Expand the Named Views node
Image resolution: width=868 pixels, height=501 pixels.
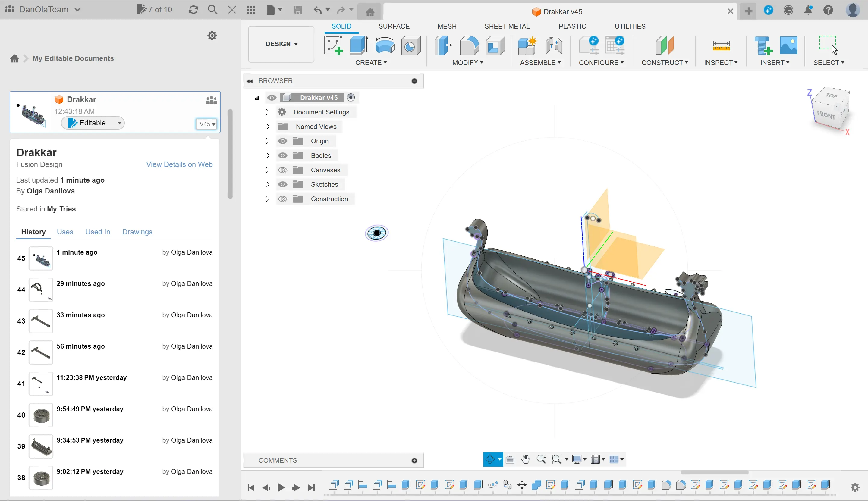pos(267,127)
